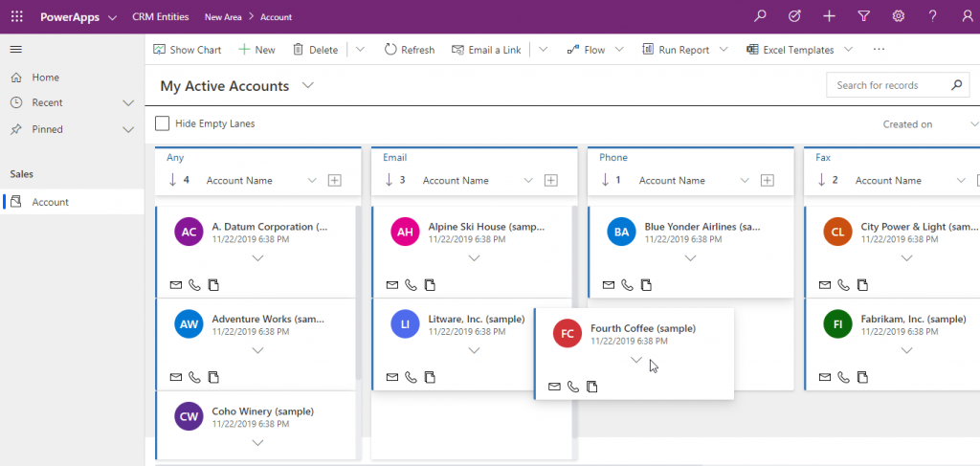Open the Excel Templates dropdown

tap(848, 50)
